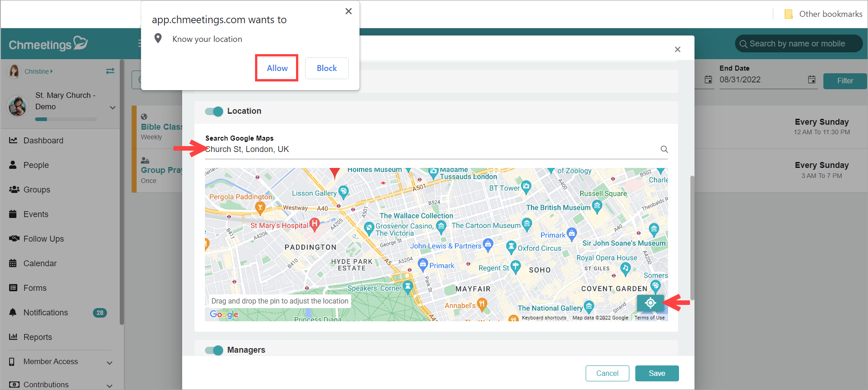Click the Search by name or mobile field
The width and height of the screenshot is (868, 390).
(799, 44)
